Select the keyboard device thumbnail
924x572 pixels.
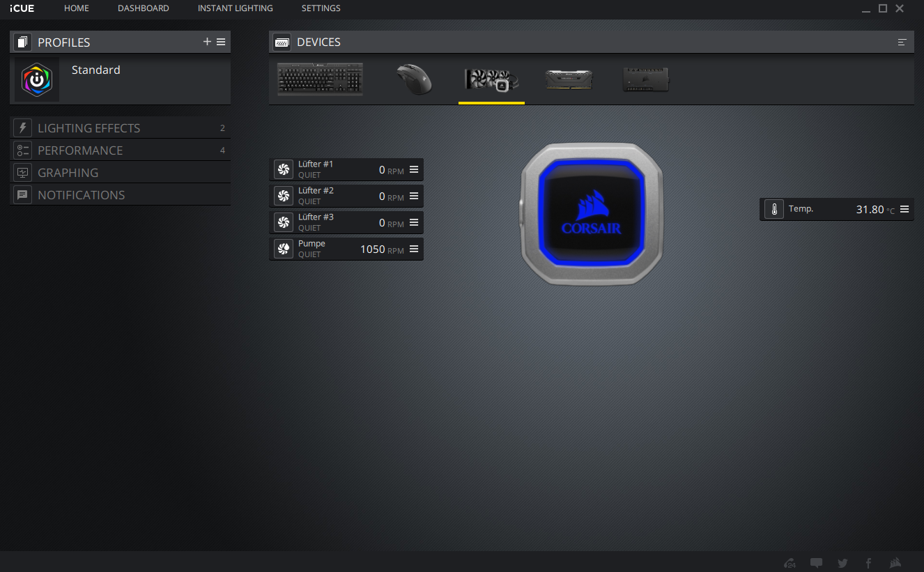pyautogui.click(x=320, y=79)
